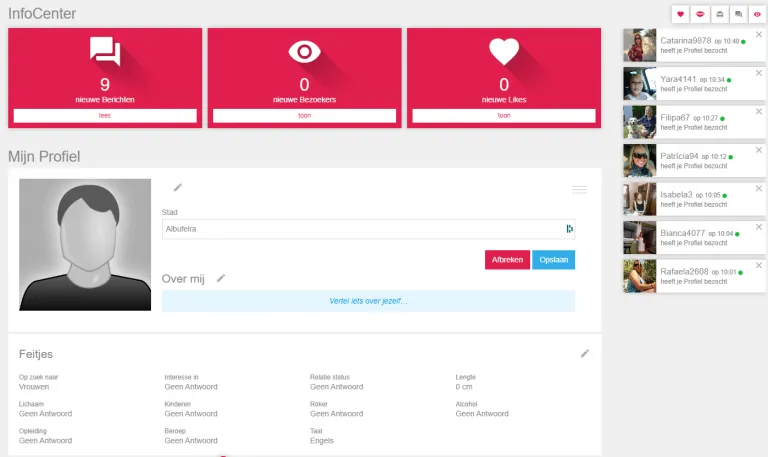Open the hamburger menu in profile card
768x457 pixels.
pos(579,190)
